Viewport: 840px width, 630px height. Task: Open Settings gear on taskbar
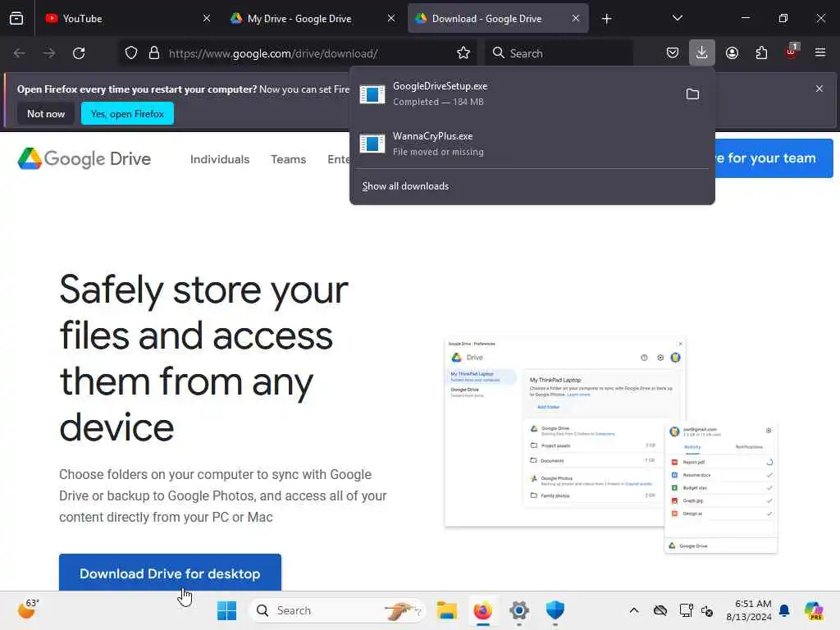coord(518,610)
